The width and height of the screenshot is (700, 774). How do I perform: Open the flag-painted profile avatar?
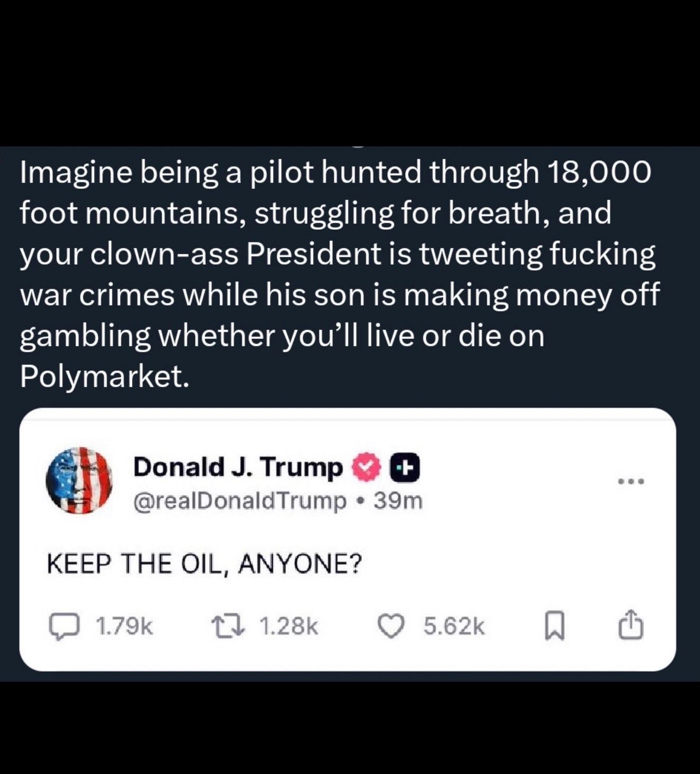(80, 481)
